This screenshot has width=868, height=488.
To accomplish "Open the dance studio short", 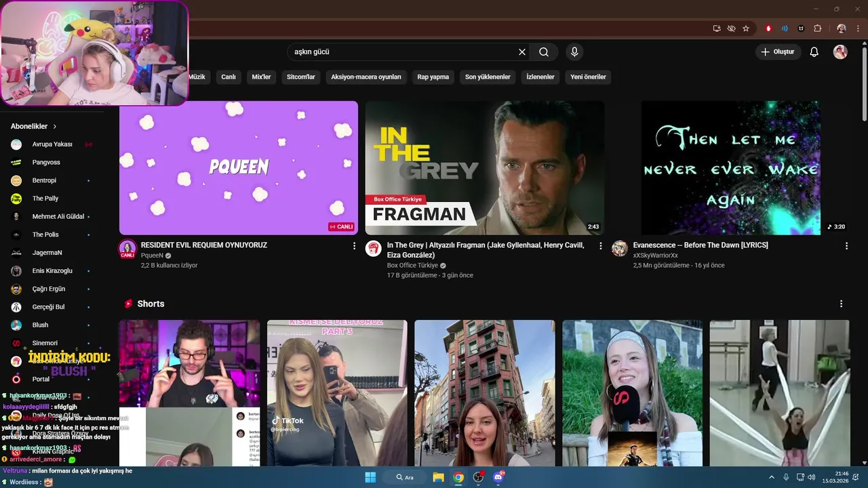I will [x=780, y=393].
